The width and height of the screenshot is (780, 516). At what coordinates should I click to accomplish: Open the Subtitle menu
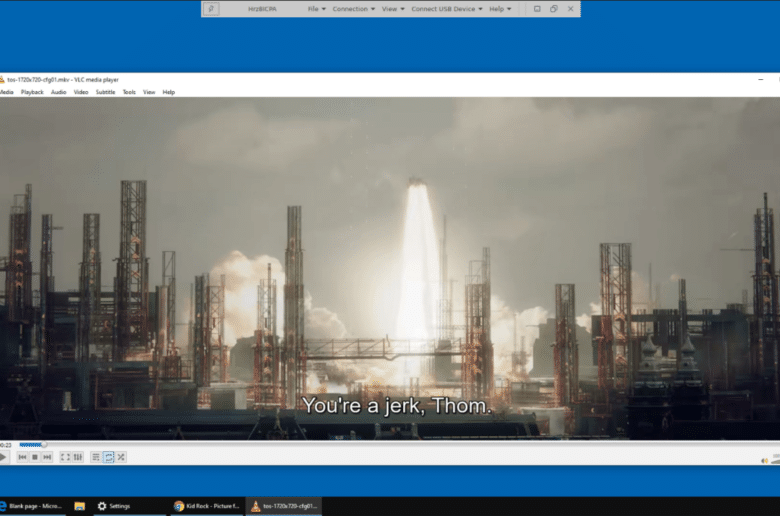tap(105, 92)
